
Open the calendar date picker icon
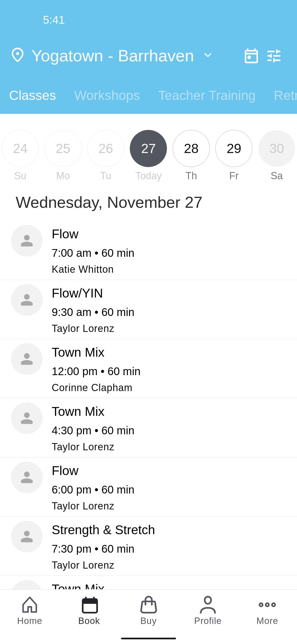click(251, 56)
